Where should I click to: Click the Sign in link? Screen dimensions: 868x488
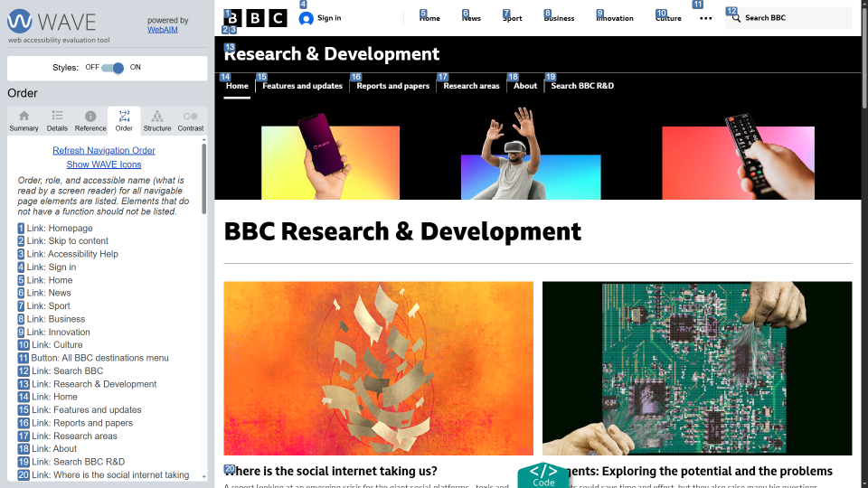coord(320,18)
